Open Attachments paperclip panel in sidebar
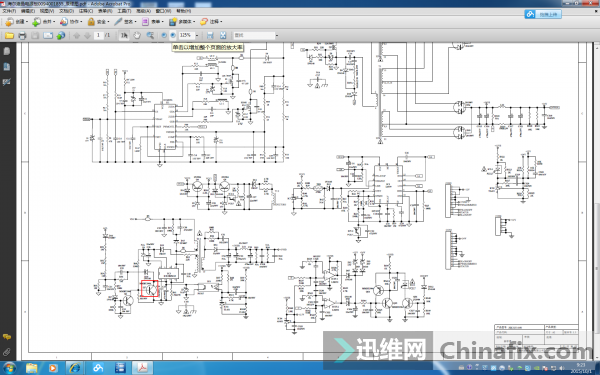Viewport: 600px width, 375px height. [7, 352]
